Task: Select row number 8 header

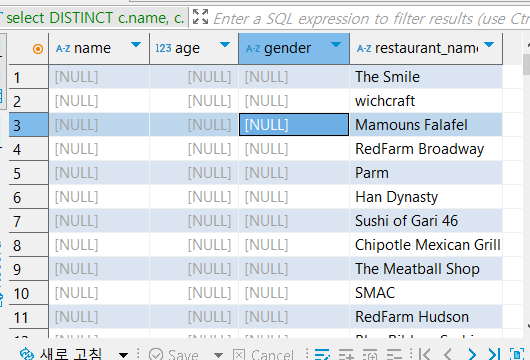Action: tap(28, 245)
